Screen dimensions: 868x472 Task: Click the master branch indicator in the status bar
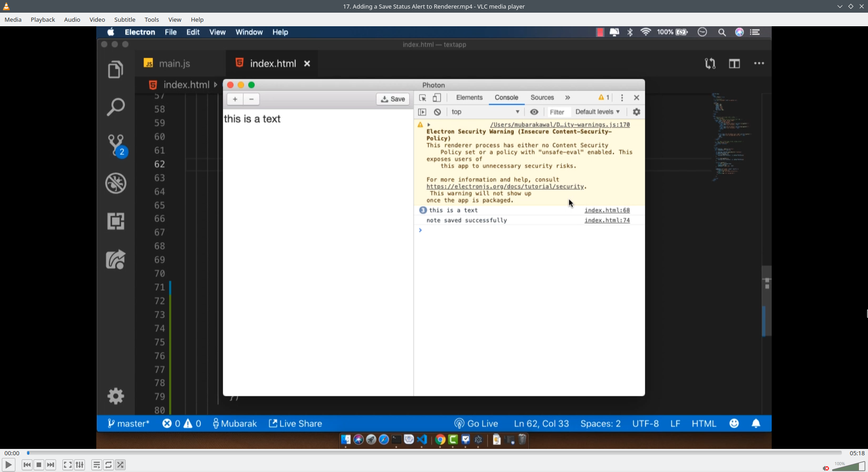point(128,424)
